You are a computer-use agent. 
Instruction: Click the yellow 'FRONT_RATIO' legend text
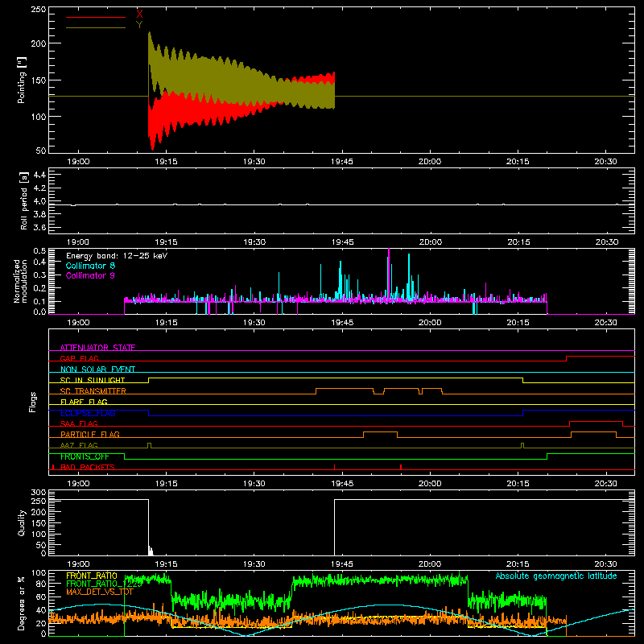92,576
